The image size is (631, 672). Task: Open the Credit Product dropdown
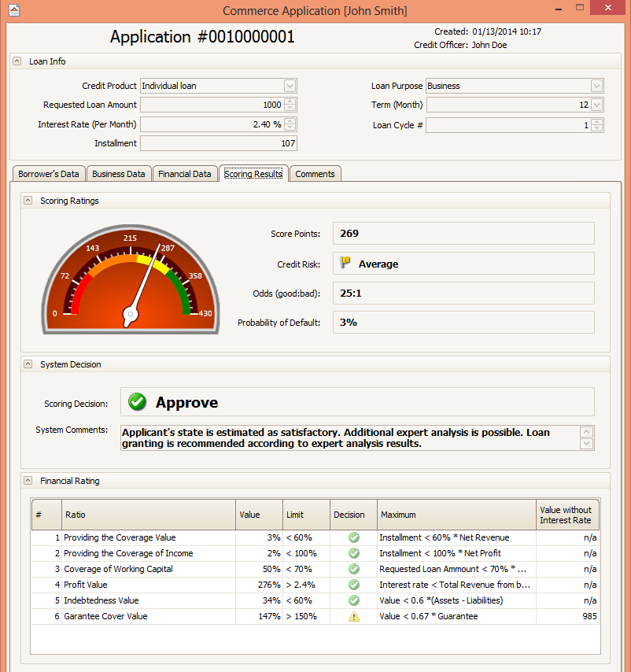(290, 86)
